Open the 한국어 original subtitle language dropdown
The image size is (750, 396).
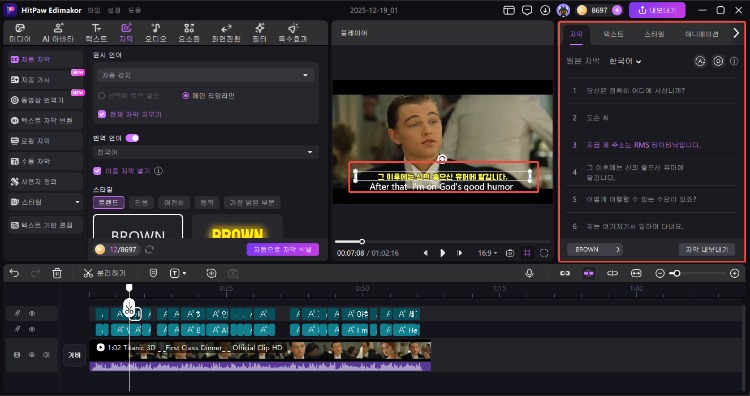(625, 61)
